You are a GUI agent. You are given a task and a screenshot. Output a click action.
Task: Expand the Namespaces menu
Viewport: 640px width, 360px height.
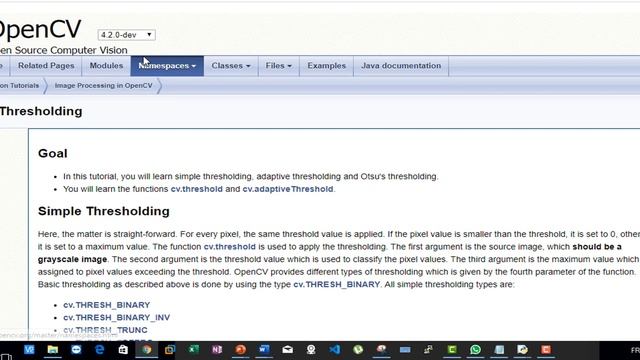click(167, 66)
